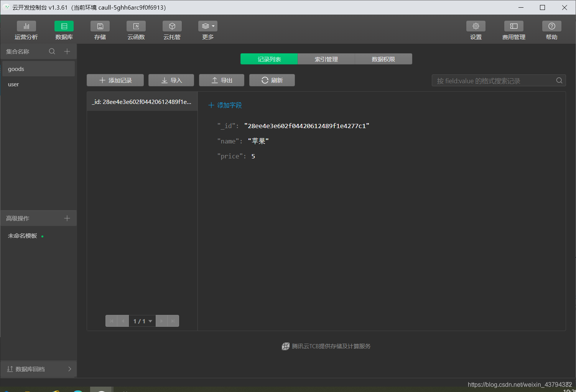
Task: Select the goods collection
Action: tap(38, 69)
